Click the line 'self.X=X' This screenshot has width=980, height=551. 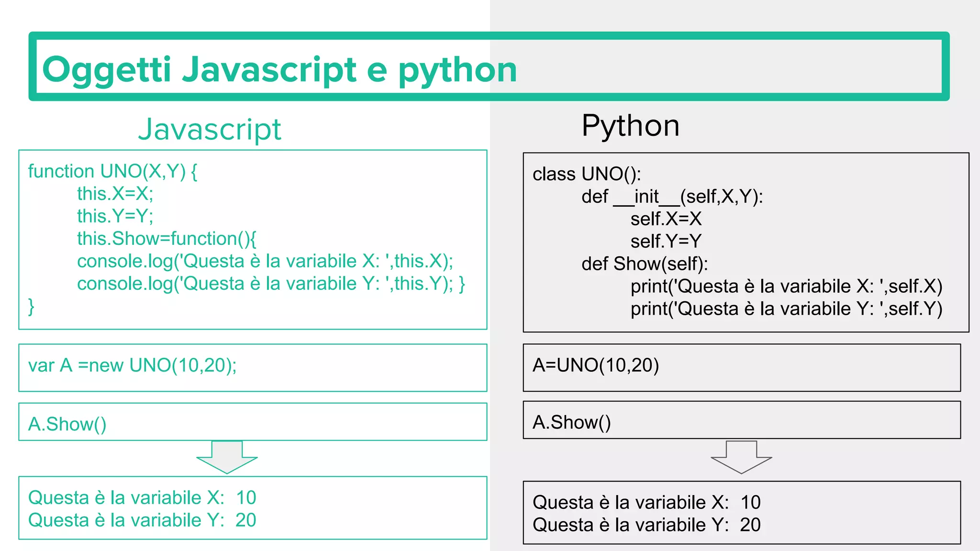[x=666, y=219]
